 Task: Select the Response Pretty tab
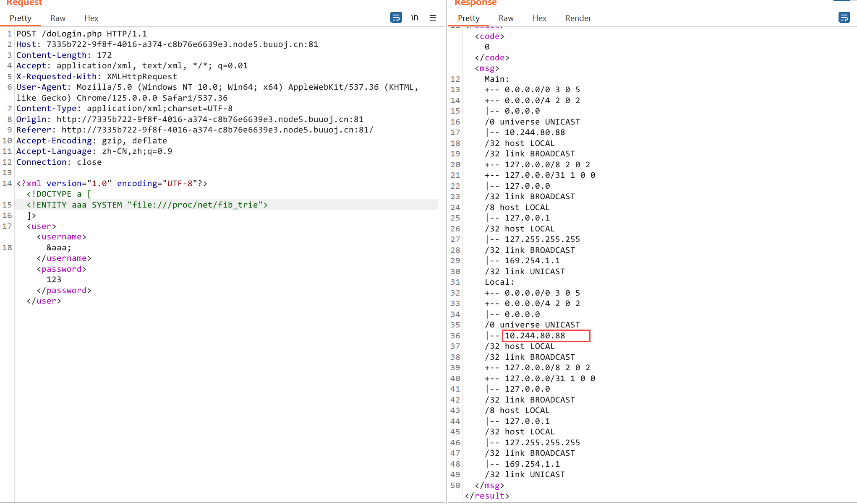point(469,18)
